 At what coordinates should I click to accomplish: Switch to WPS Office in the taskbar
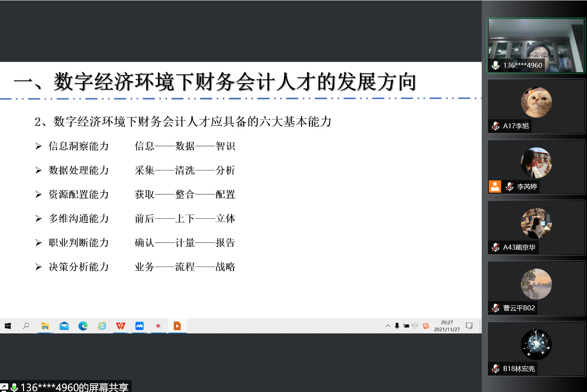pos(121,326)
